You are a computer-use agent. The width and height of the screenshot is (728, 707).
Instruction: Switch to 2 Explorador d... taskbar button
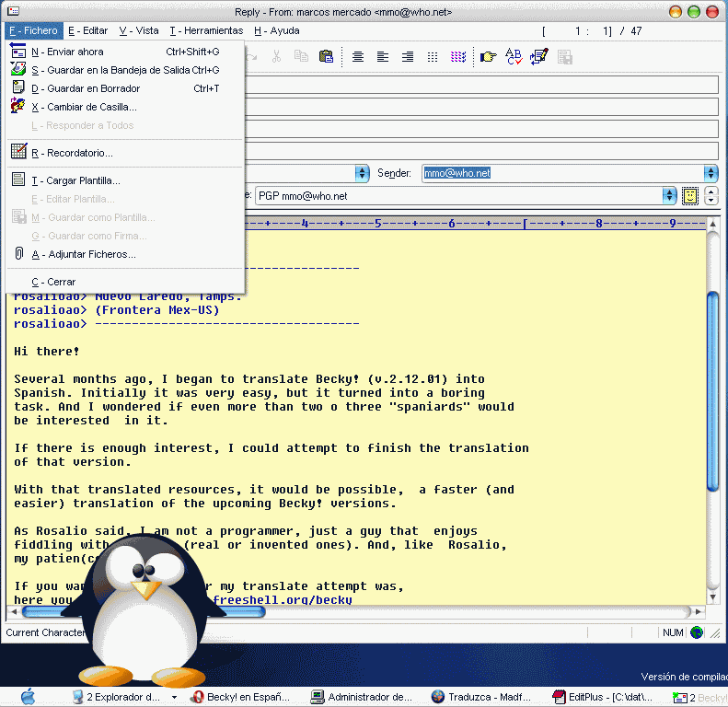pos(117,697)
